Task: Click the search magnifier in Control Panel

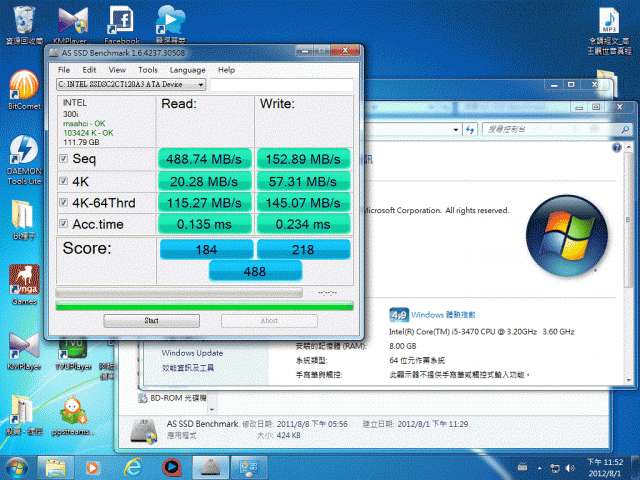Action: [625, 130]
